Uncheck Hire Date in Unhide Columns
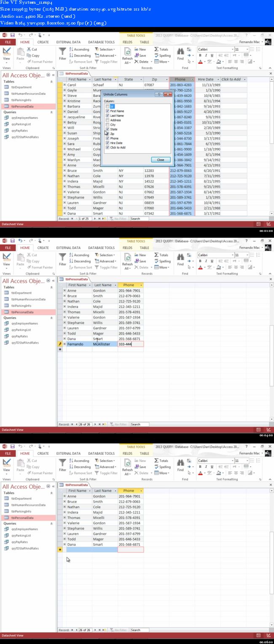 coord(107,143)
